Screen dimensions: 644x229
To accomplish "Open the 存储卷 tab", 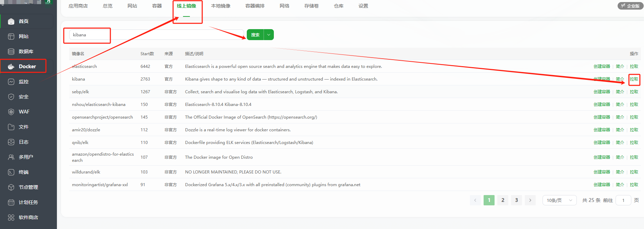I will tap(312, 6).
